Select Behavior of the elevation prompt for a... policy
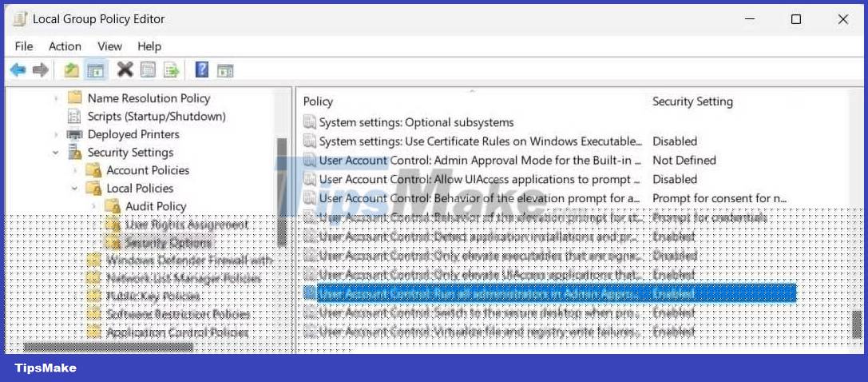 tap(479, 198)
